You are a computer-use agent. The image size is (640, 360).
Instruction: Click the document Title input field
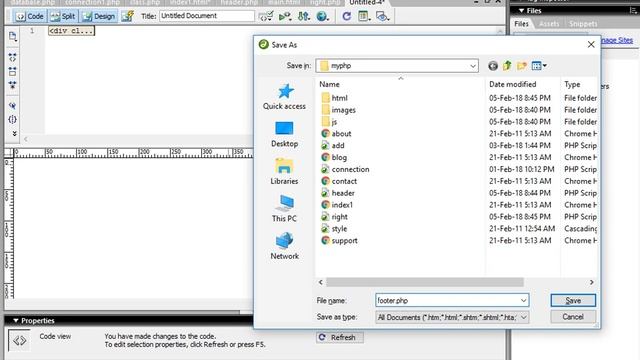click(207, 16)
